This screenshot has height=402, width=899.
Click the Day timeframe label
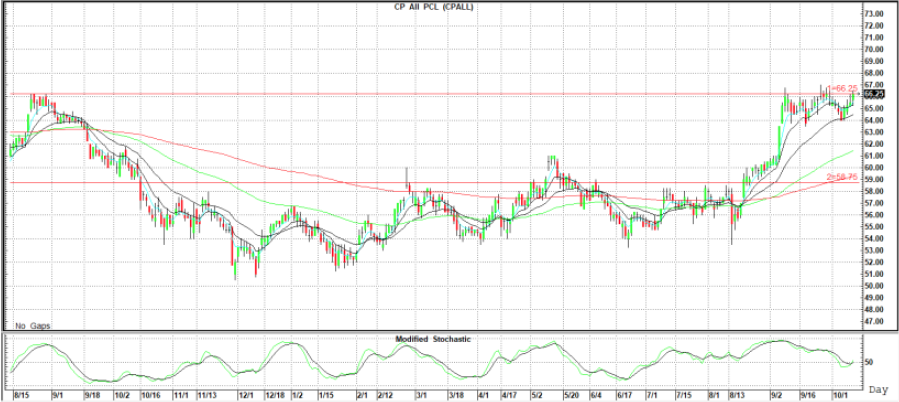pyautogui.click(x=878, y=389)
